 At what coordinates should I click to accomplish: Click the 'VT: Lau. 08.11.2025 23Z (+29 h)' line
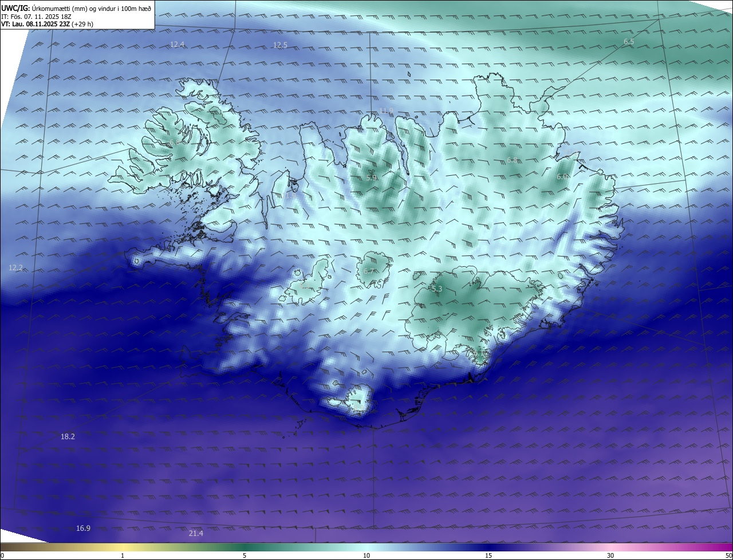pyautogui.click(x=48, y=24)
